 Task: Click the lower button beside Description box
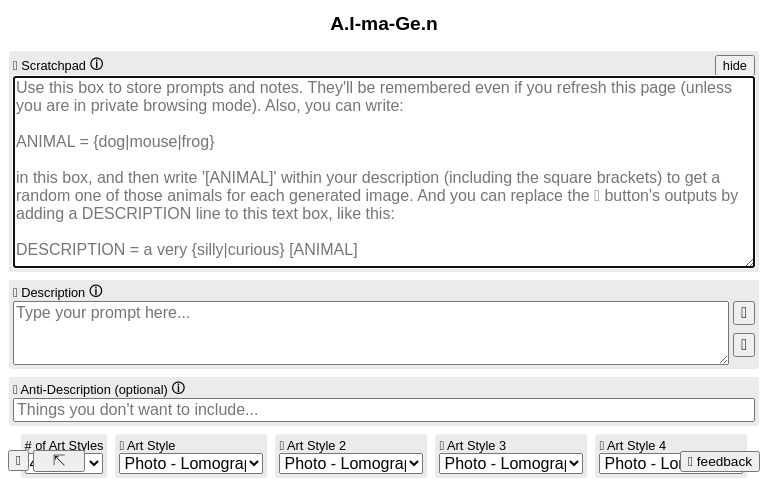pos(744,345)
